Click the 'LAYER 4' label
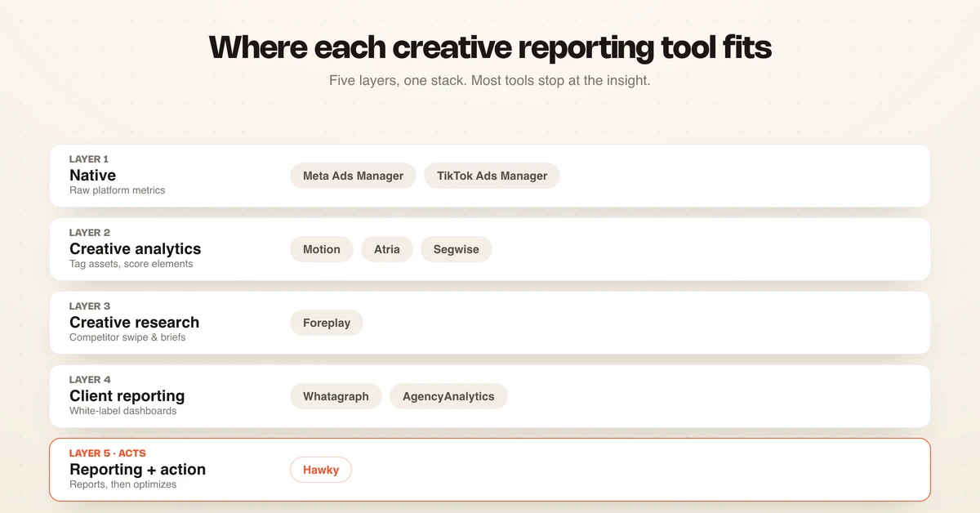The image size is (980, 513). coord(90,380)
